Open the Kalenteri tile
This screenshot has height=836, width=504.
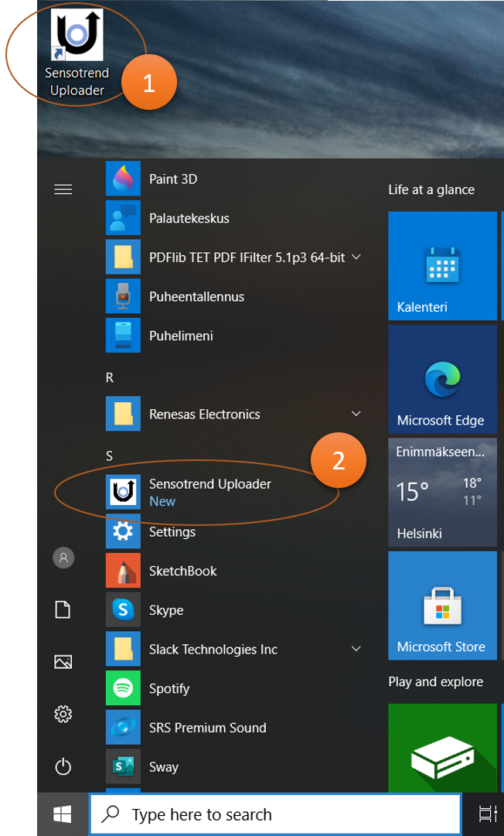pos(443,266)
